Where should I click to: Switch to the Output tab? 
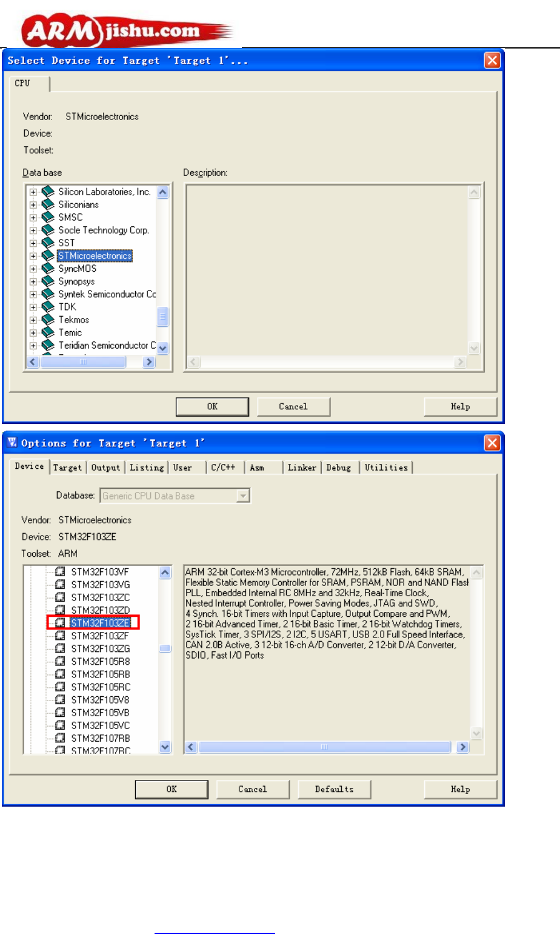pyautogui.click(x=105, y=468)
